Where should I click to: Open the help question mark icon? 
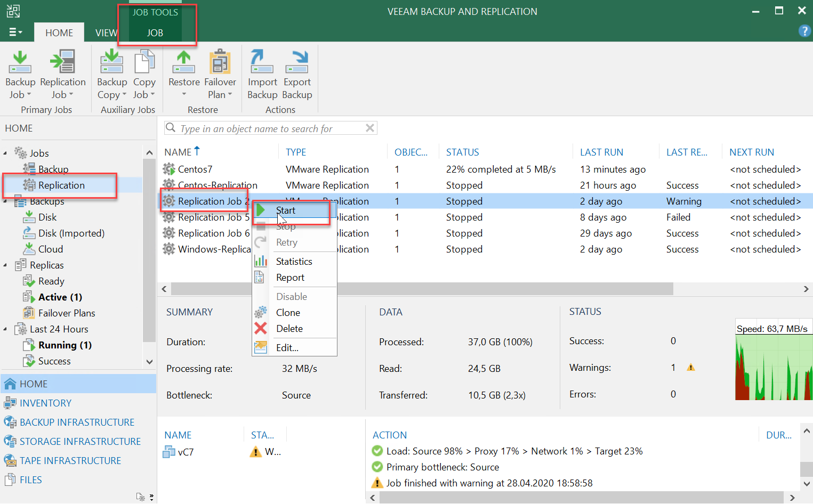[804, 31]
